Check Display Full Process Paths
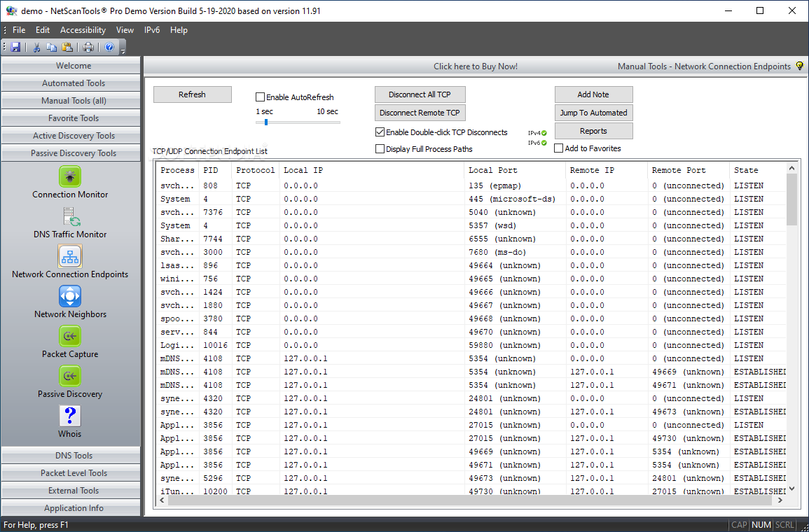The width and height of the screenshot is (809, 532). click(x=380, y=149)
